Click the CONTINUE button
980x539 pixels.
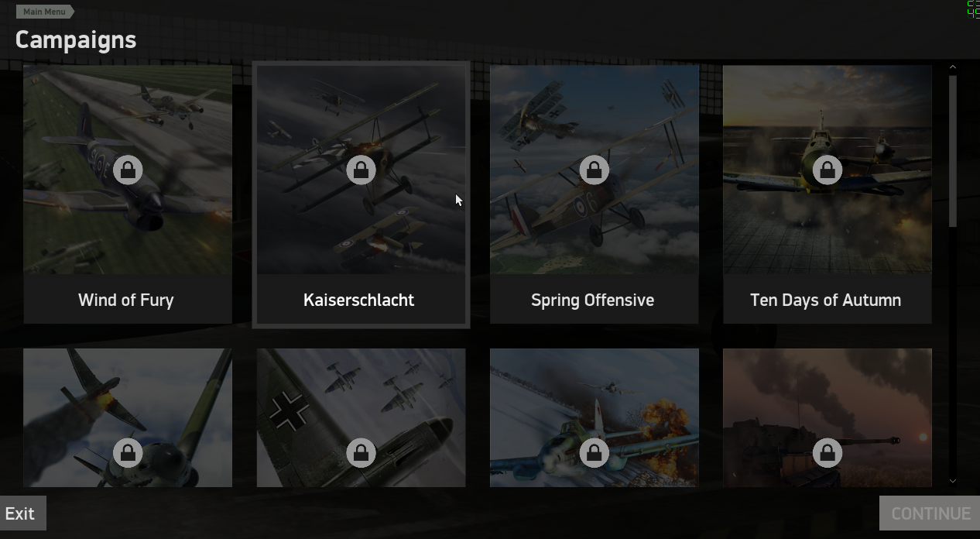click(930, 513)
